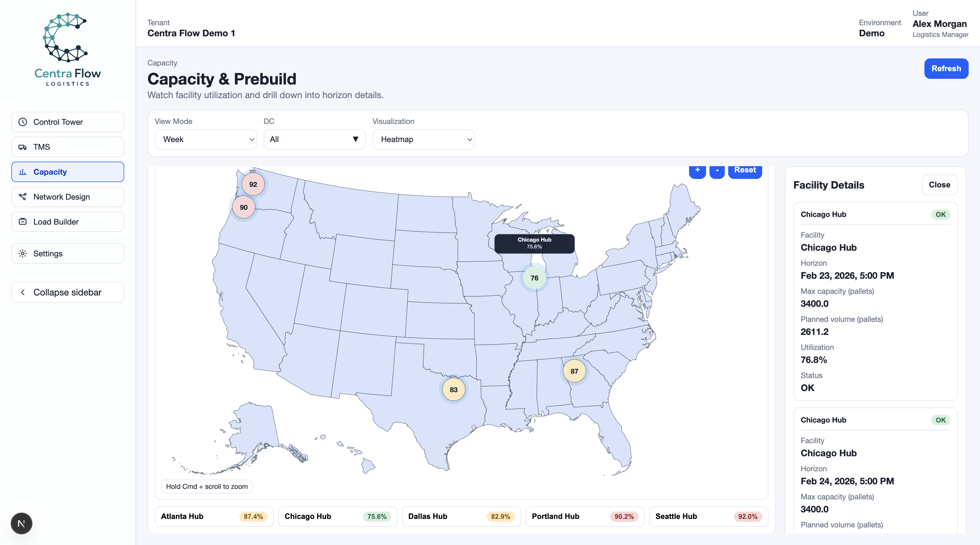Click the TMS truck icon
Screen dimensions: 980x545
(22, 147)
